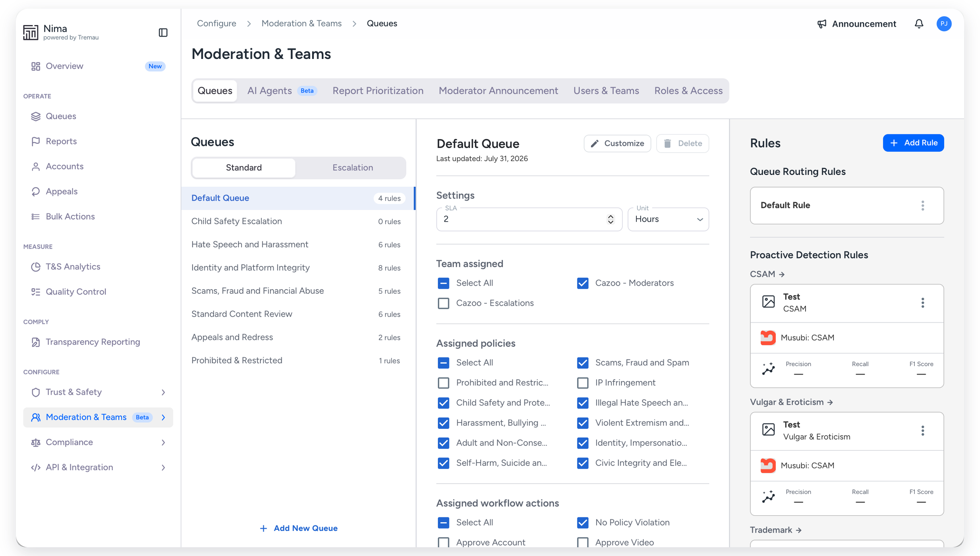Switch to AI Agents tab
The width and height of the screenshot is (980, 556).
pyautogui.click(x=282, y=91)
